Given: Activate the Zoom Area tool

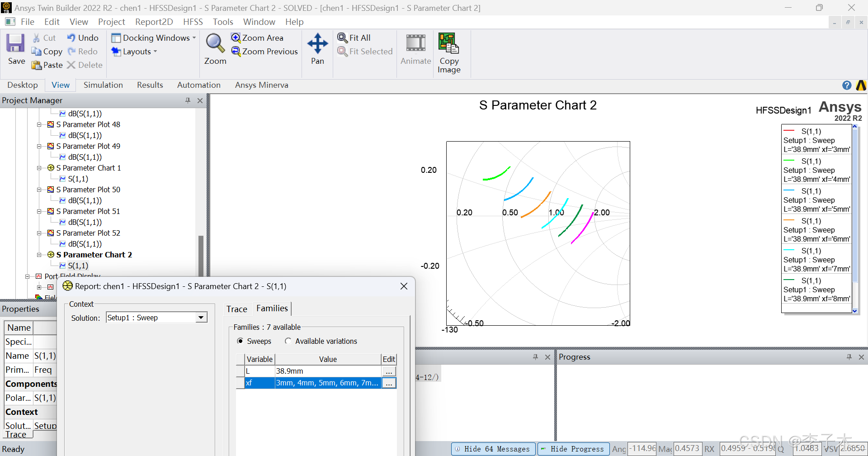Looking at the screenshot, I should point(236,38).
